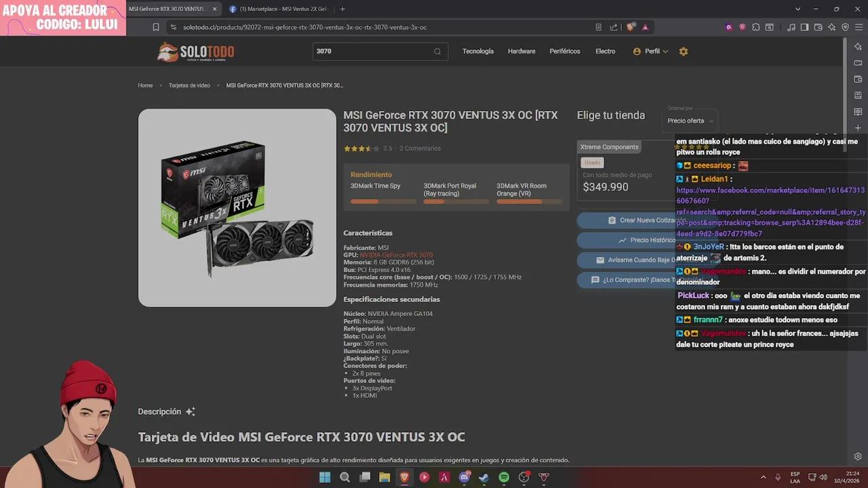868x488 pixels.
Task: Open the Tecnología menu
Action: [478, 52]
